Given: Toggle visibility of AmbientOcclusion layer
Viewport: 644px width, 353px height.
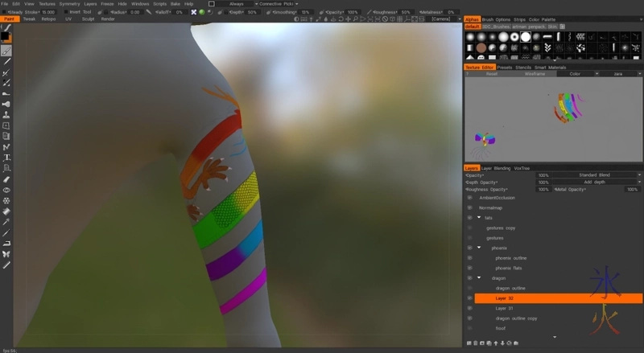Looking at the screenshot, I should 469,197.
